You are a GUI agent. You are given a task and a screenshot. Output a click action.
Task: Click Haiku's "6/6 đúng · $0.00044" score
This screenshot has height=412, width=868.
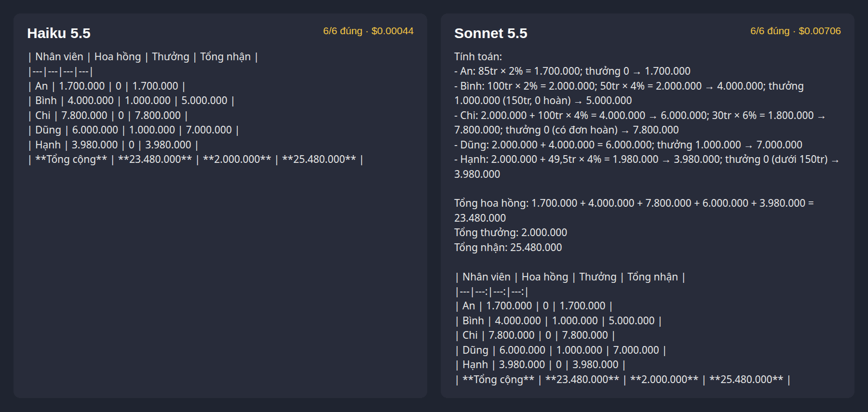pos(368,31)
